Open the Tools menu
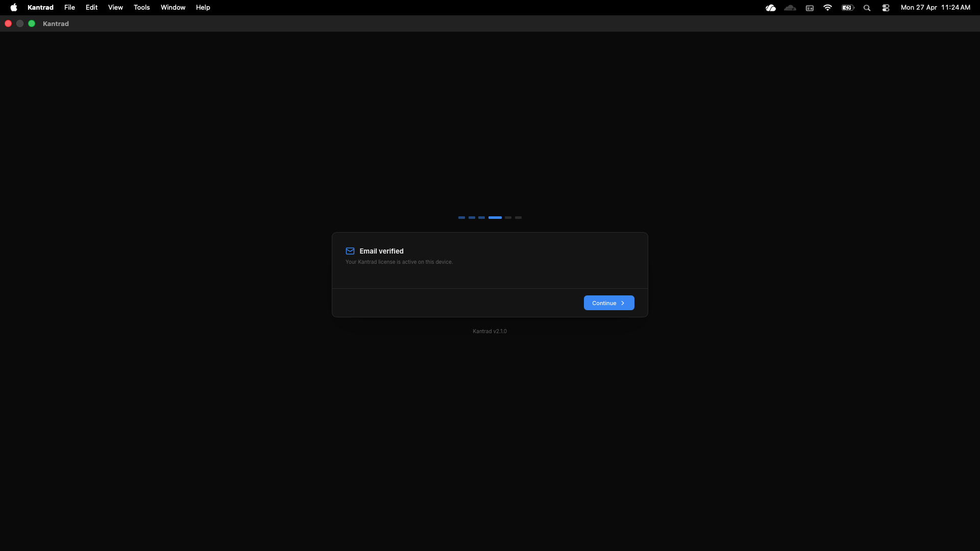980x551 pixels. 142,8
